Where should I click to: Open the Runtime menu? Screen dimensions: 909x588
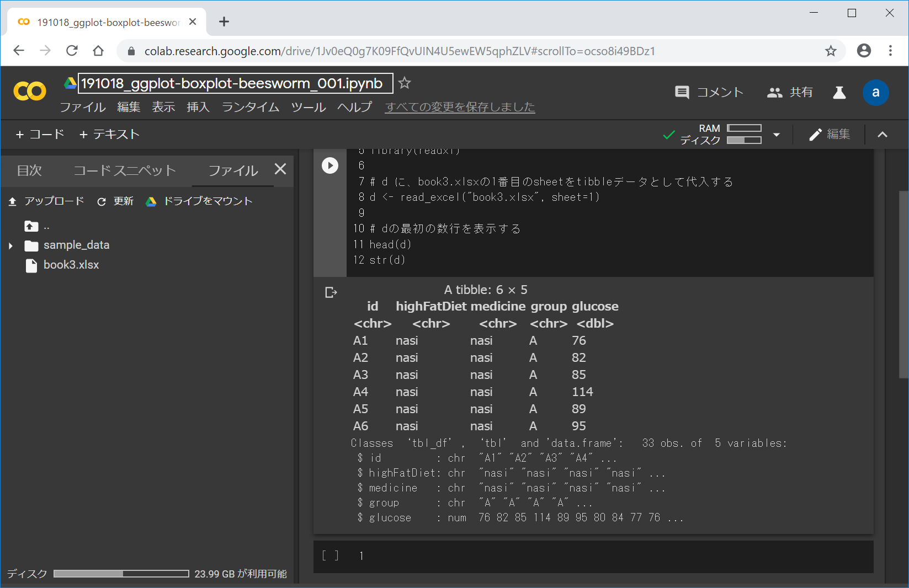pos(250,107)
